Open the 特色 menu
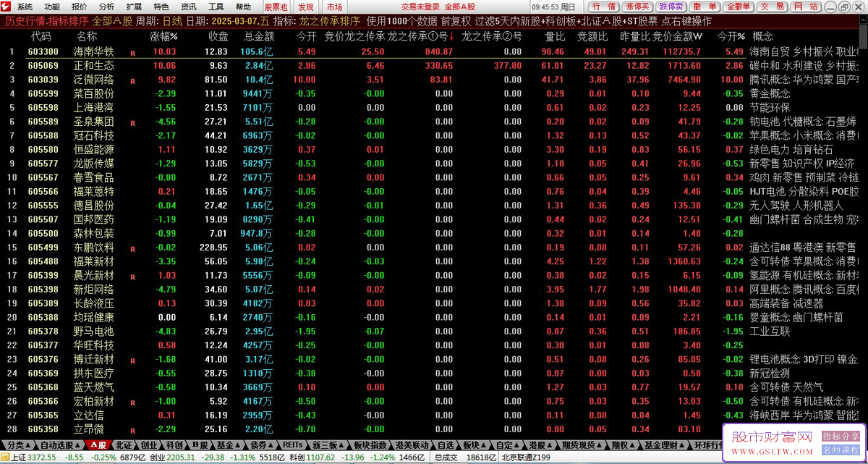The width and height of the screenshot is (868, 464). [x=161, y=7]
